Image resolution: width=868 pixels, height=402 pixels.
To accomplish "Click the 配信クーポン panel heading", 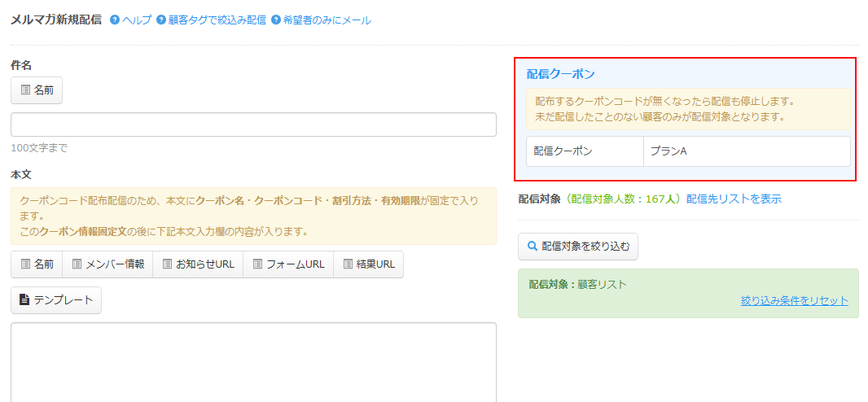I will [x=560, y=74].
